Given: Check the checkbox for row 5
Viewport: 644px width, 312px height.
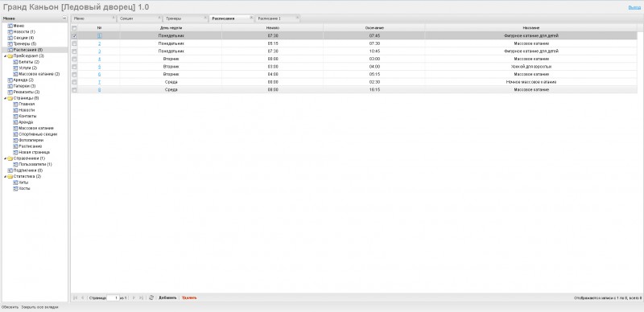Looking at the screenshot, I should [x=74, y=67].
